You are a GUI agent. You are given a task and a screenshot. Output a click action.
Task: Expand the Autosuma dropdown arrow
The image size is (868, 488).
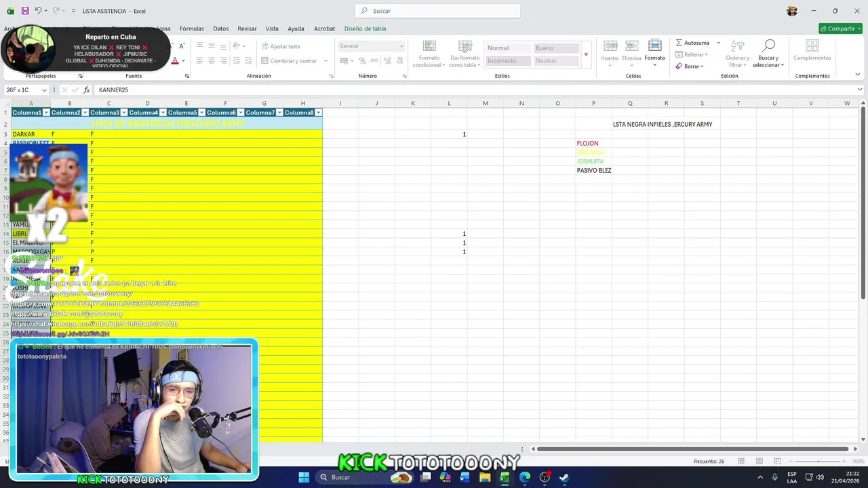click(x=718, y=43)
